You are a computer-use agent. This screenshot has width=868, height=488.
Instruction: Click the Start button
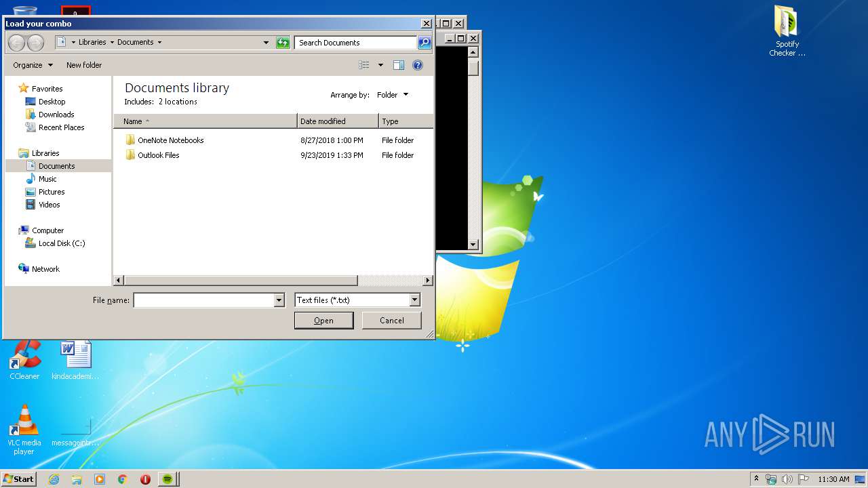19,479
